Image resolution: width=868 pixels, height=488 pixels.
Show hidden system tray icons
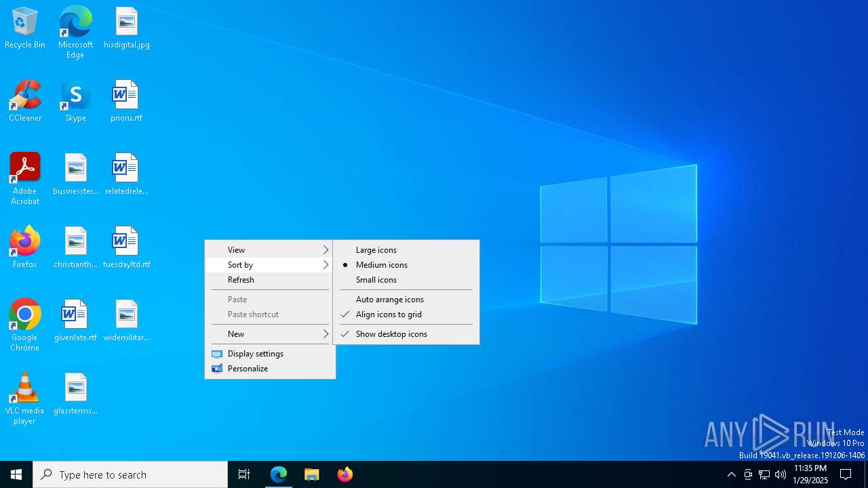pos(731,474)
